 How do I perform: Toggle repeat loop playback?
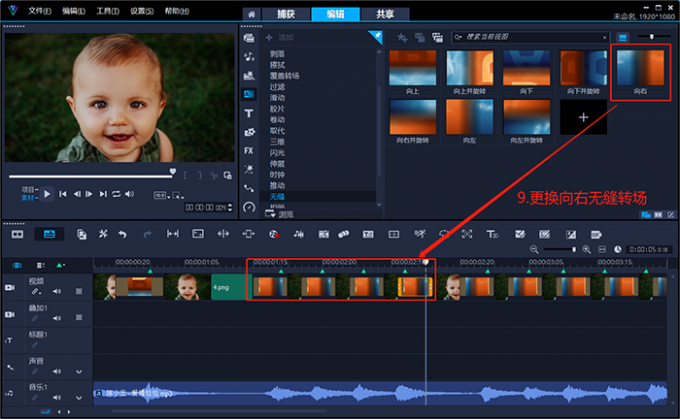pyautogui.click(x=116, y=194)
